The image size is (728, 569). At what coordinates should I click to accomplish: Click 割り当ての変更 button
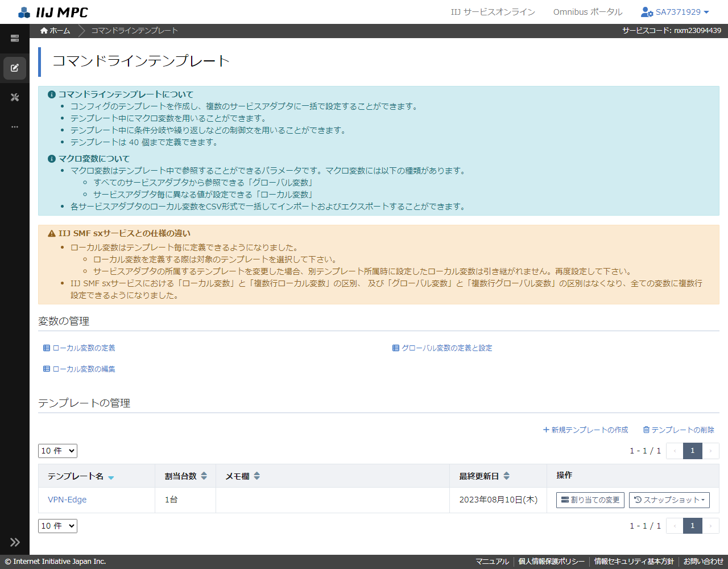pos(590,500)
